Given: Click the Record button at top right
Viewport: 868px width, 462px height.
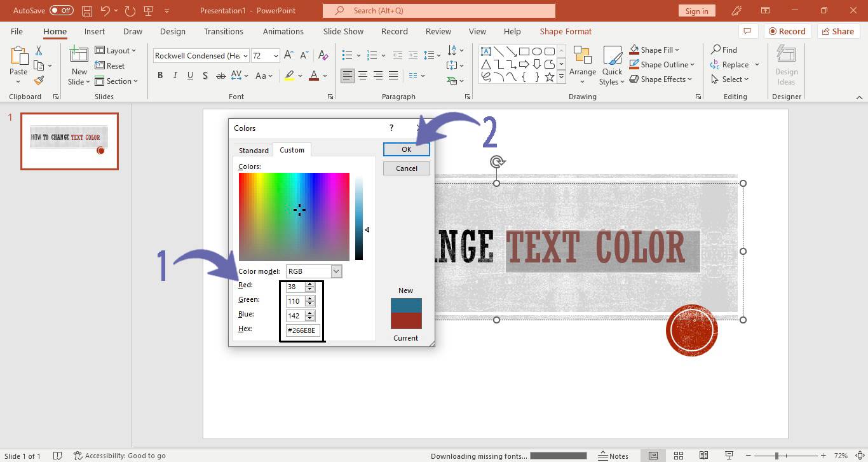Looking at the screenshot, I should (x=786, y=31).
